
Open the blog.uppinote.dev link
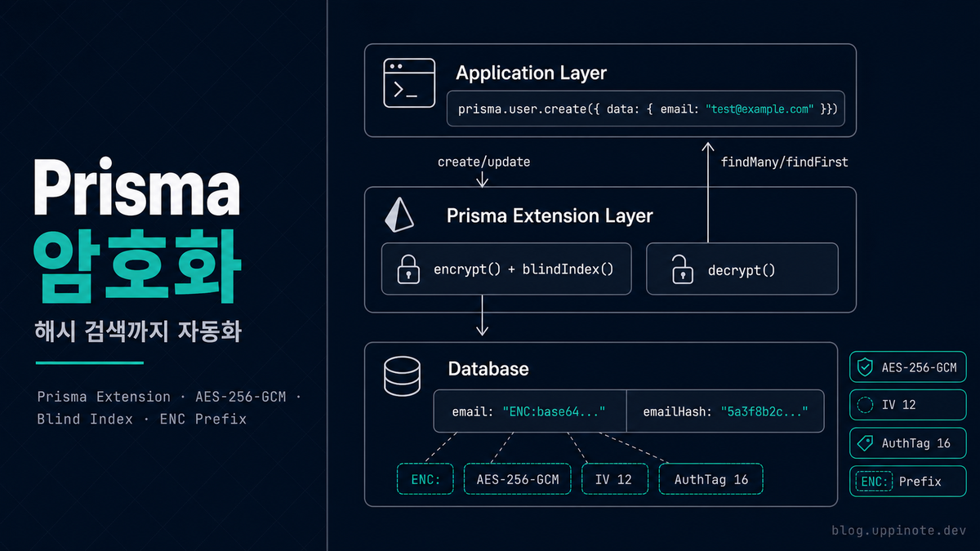coord(898,531)
